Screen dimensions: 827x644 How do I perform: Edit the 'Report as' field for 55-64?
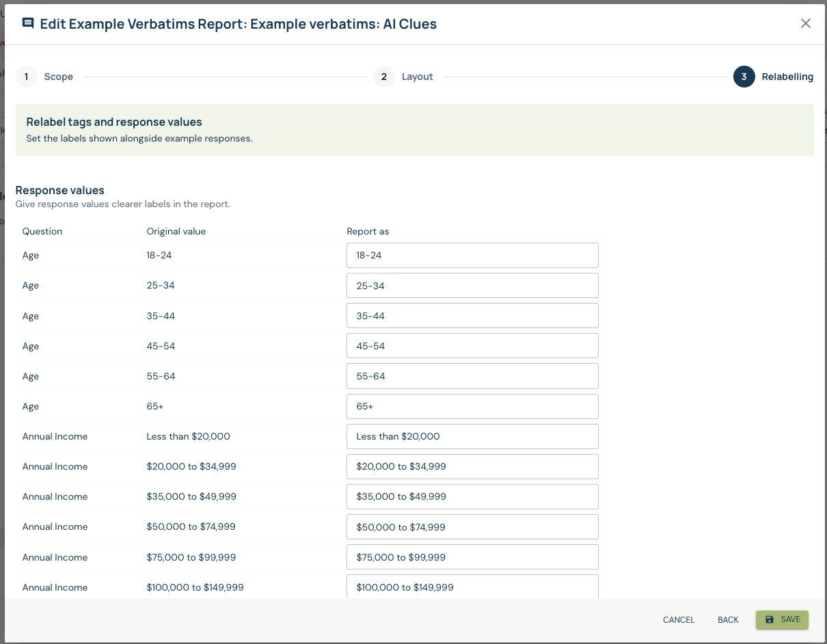click(472, 376)
